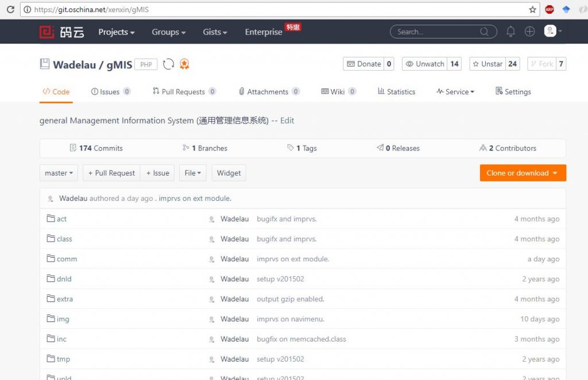Screen dimensions: 588x380
Task: Bookmark page with star icon
Action: (x=532, y=10)
